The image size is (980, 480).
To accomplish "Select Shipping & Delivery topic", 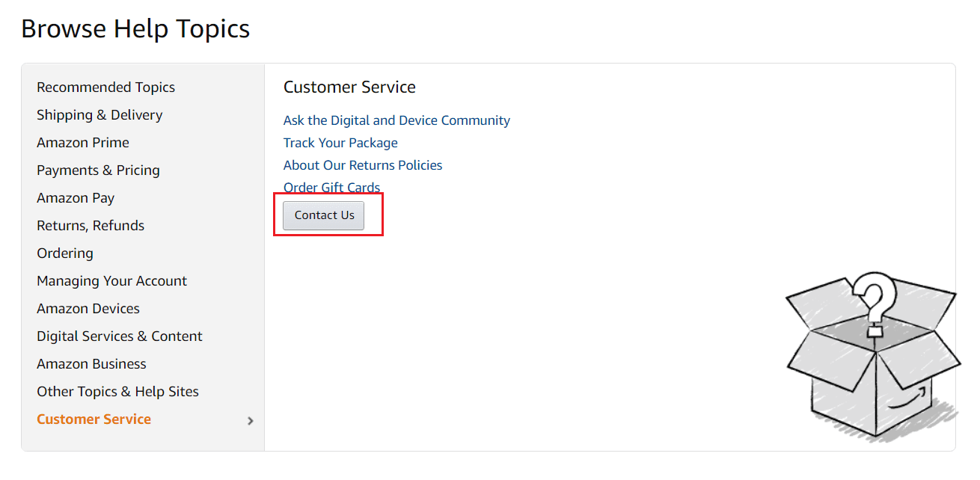I will pos(99,115).
